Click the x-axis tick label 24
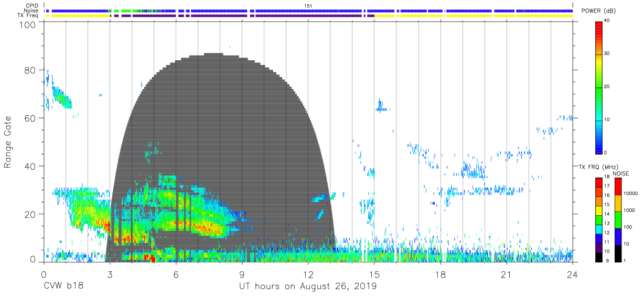This screenshot has height=297, width=644. click(x=573, y=274)
